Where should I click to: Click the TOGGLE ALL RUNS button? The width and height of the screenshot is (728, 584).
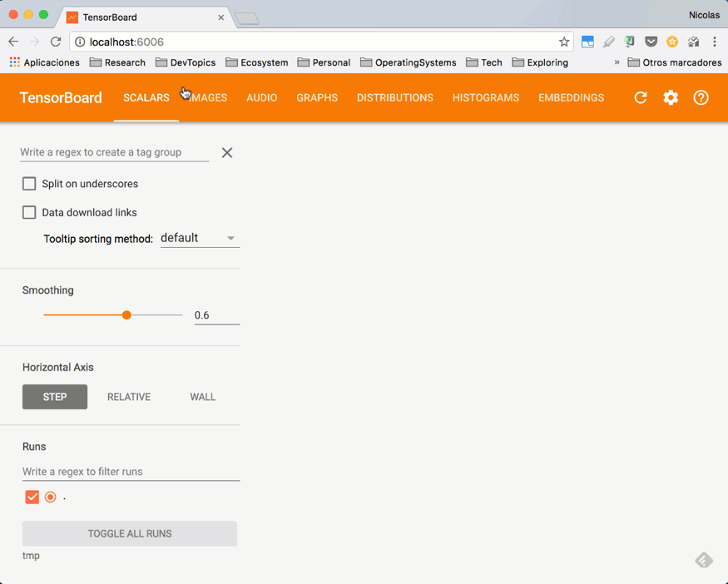point(129,533)
